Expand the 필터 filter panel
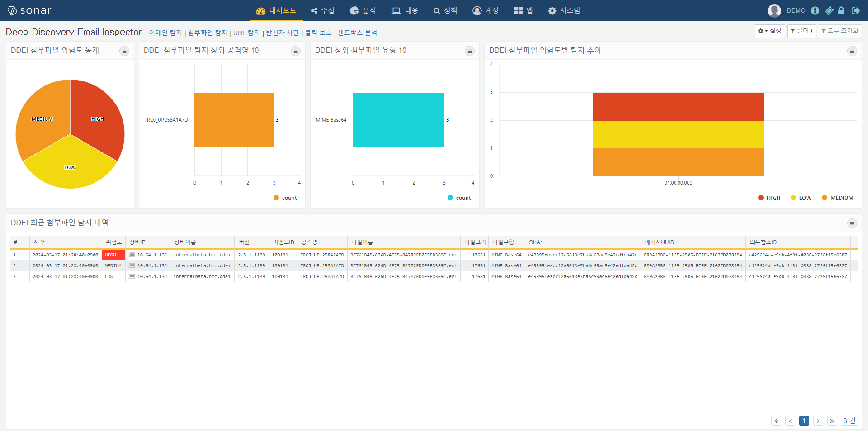Screen dimensions: 868x431 pyautogui.click(x=801, y=31)
